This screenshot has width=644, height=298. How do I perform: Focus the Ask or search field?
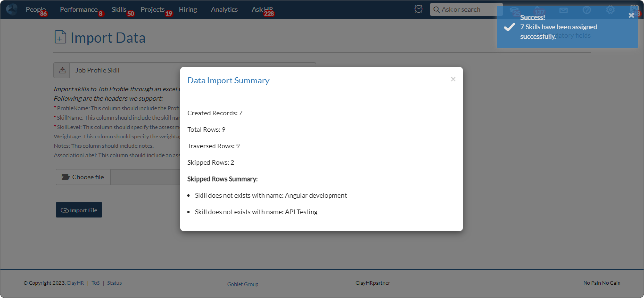[x=466, y=9]
